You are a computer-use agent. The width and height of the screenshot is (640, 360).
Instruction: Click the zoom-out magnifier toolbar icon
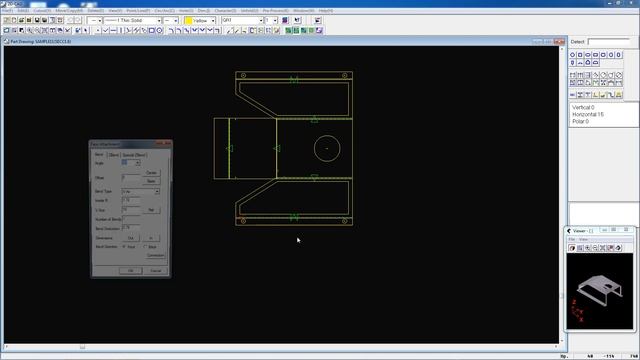pyautogui.click(x=37, y=31)
